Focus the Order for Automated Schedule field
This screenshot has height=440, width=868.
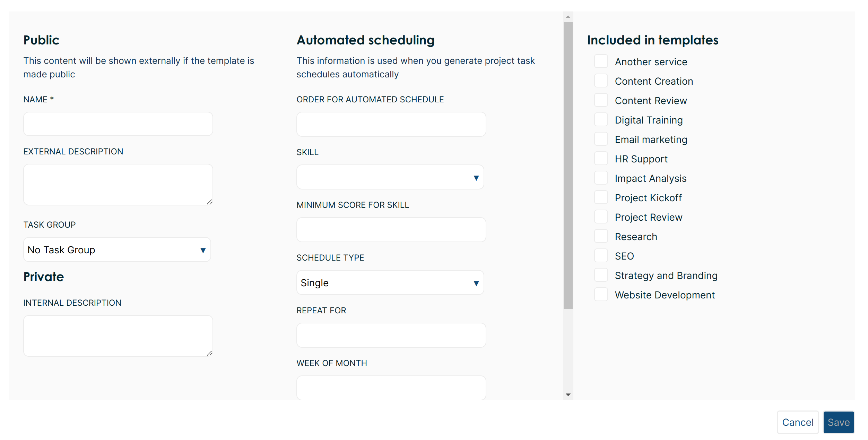(391, 124)
